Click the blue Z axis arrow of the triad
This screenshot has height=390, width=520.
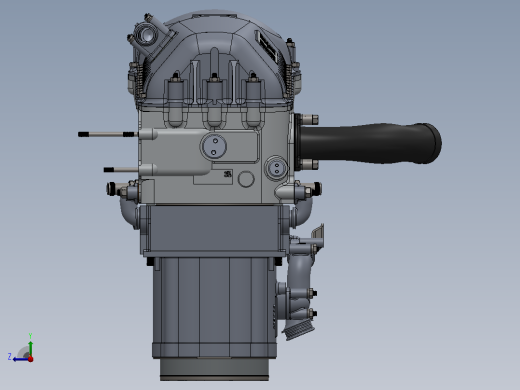(21, 359)
